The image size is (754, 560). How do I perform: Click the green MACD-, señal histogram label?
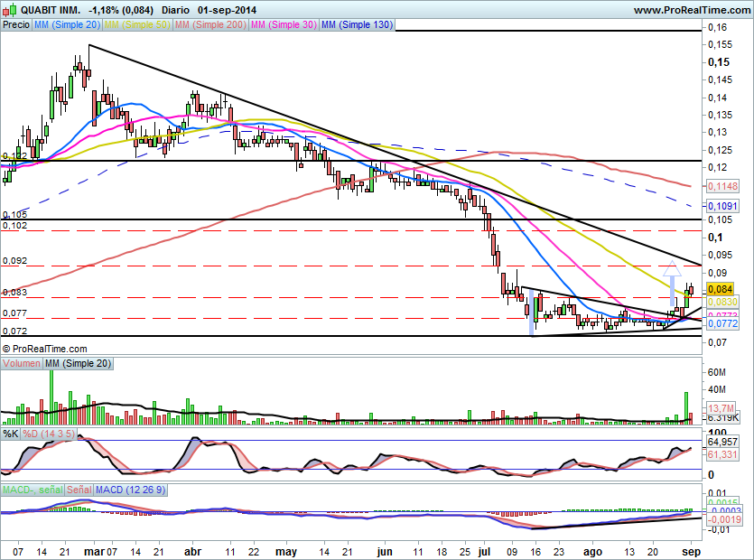(32, 489)
